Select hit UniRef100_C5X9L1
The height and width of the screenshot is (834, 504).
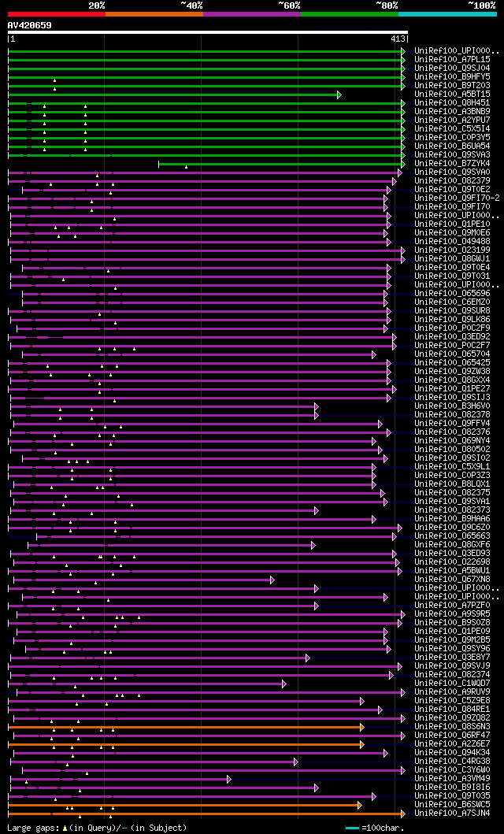[453, 466]
